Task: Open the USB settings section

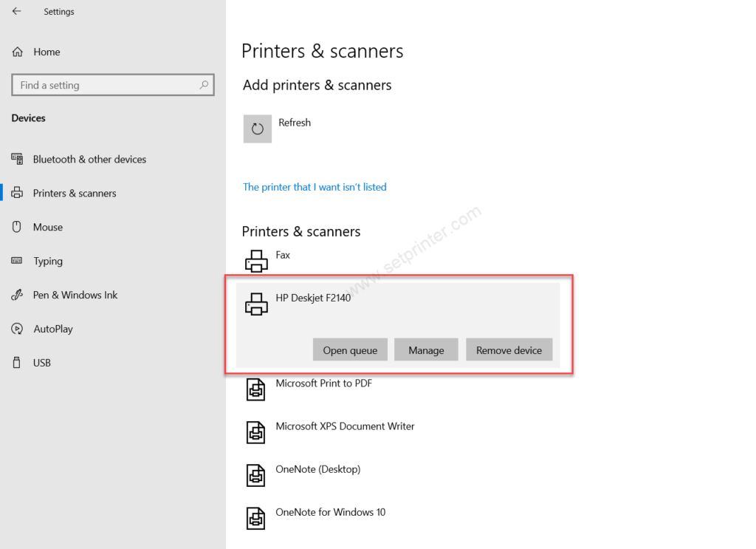Action: tap(42, 363)
